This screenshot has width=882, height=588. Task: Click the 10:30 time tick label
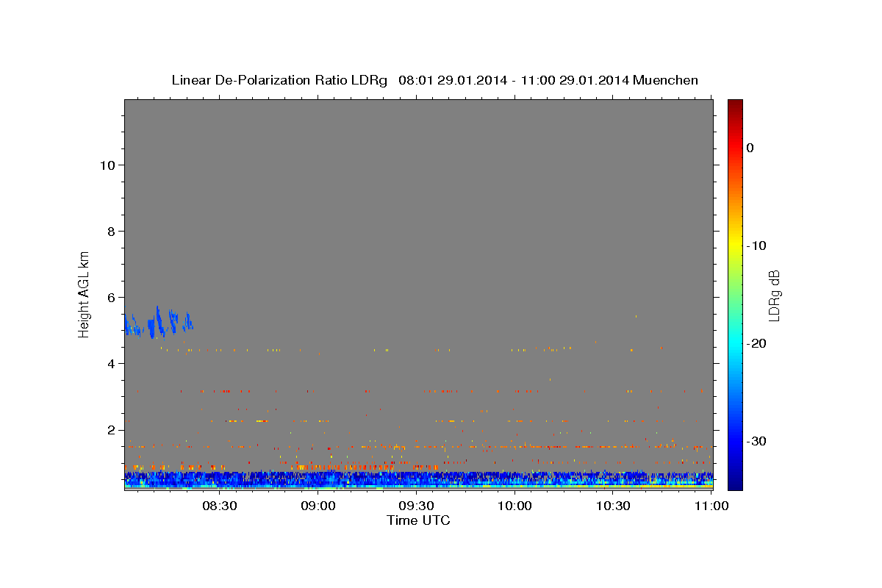(x=613, y=506)
